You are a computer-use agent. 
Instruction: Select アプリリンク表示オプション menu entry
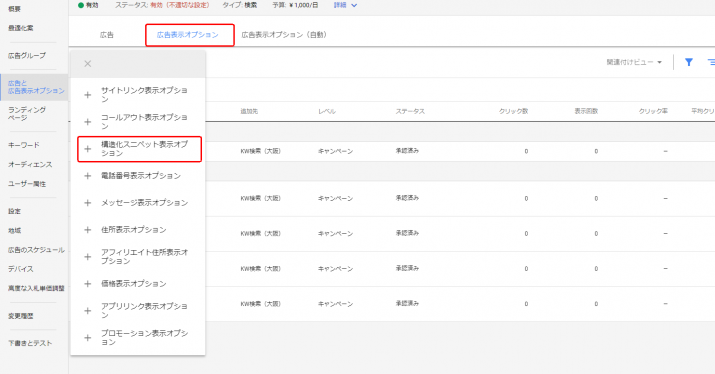tap(138, 311)
